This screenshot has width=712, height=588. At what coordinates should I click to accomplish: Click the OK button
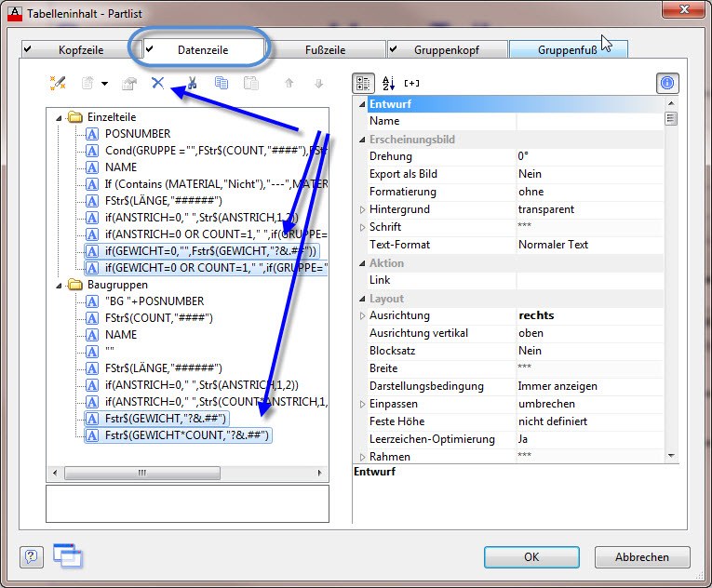(x=531, y=557)
